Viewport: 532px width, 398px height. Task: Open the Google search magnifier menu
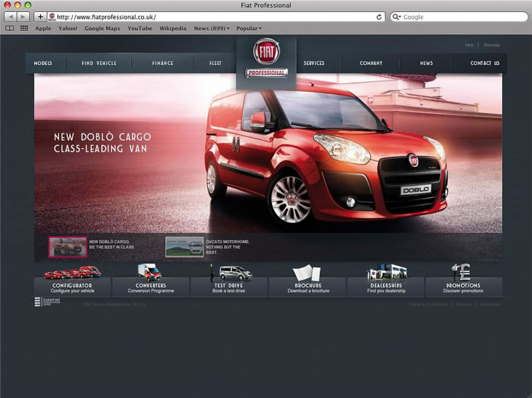(396, 17)
